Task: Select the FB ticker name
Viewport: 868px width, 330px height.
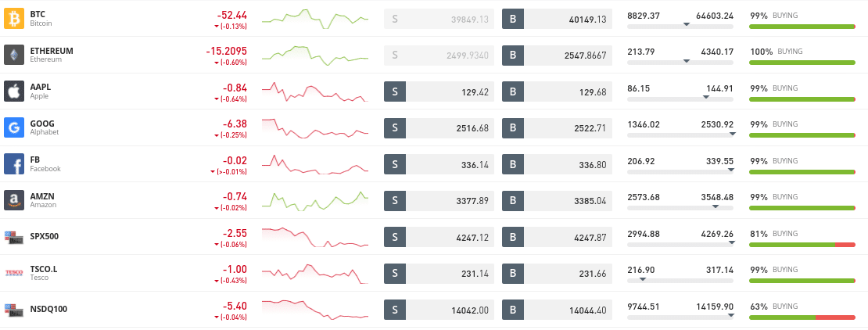Action: click(x=35, y=160)
